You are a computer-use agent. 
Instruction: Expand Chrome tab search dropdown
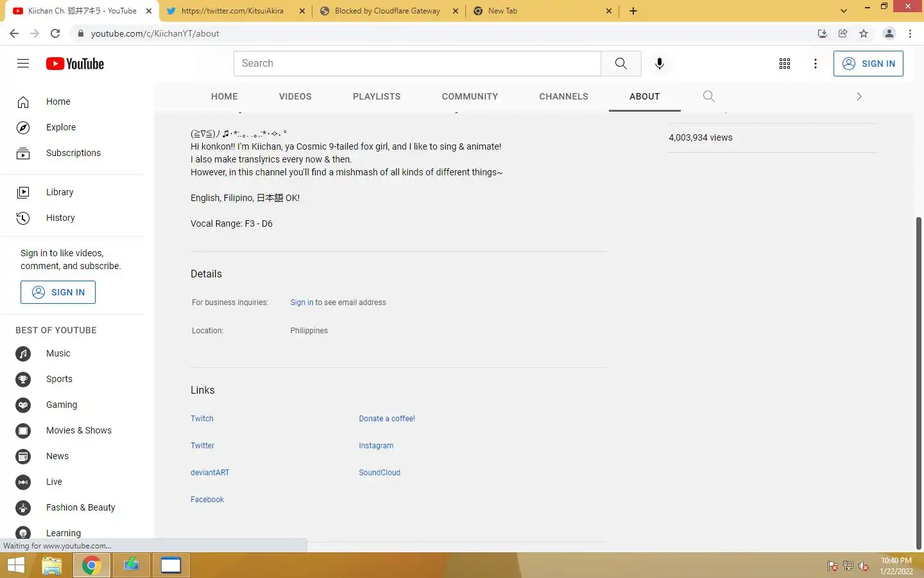[844, 11]
